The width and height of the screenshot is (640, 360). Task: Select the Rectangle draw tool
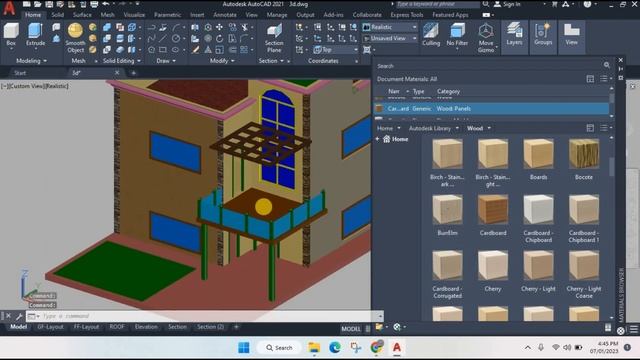coord(163,50)
